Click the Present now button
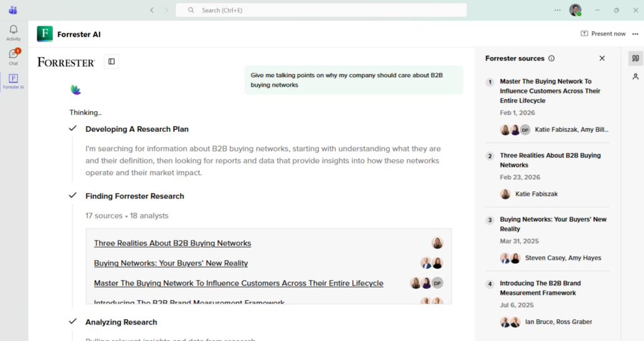This screenshot has height=341, width=644. [603, 34]
